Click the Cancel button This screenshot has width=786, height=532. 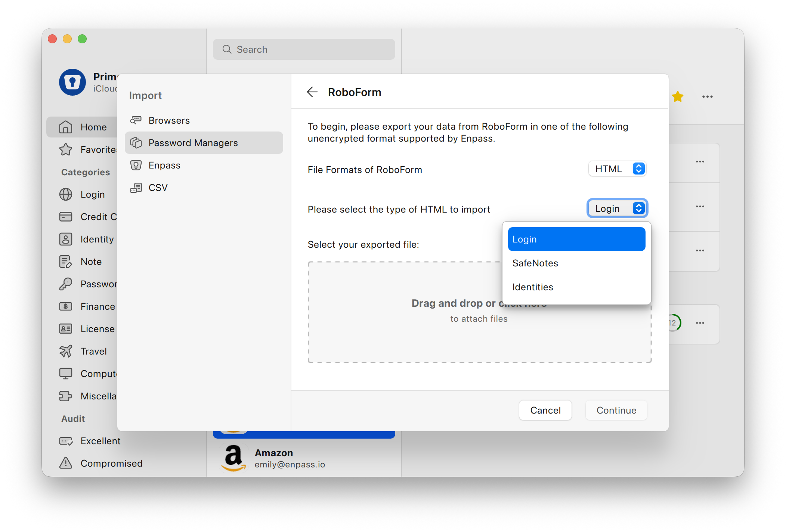click(545, 410)
